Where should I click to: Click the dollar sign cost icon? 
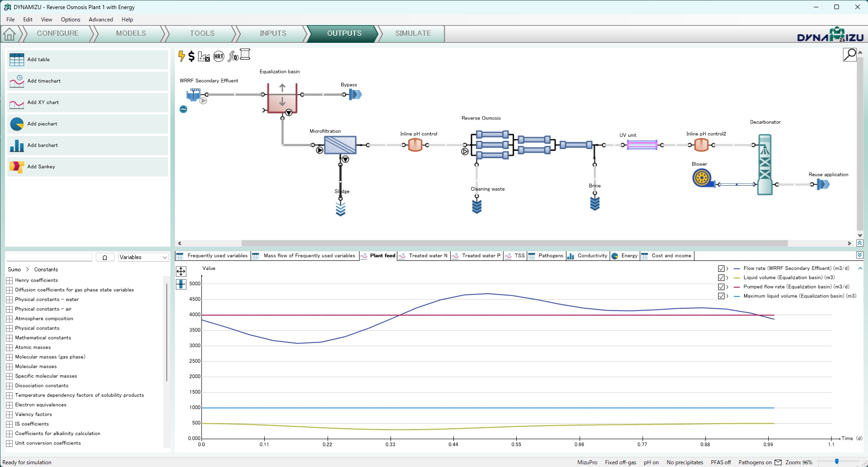pos(191,56)
